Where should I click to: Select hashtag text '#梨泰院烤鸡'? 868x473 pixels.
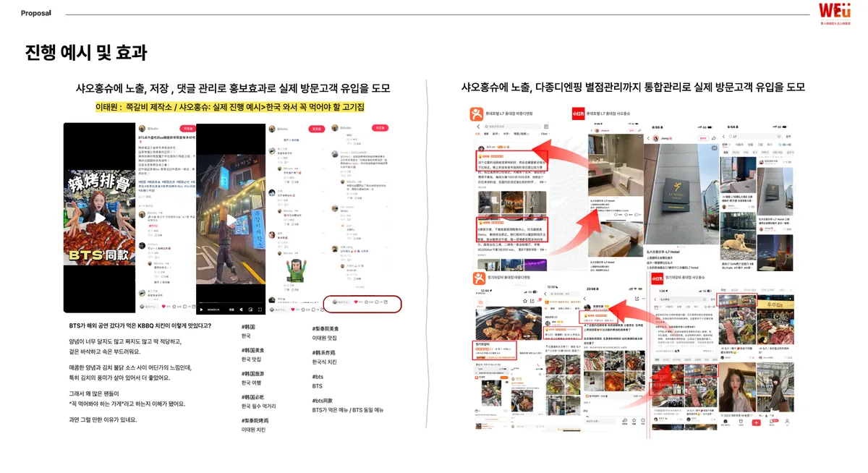coord(255,420)
